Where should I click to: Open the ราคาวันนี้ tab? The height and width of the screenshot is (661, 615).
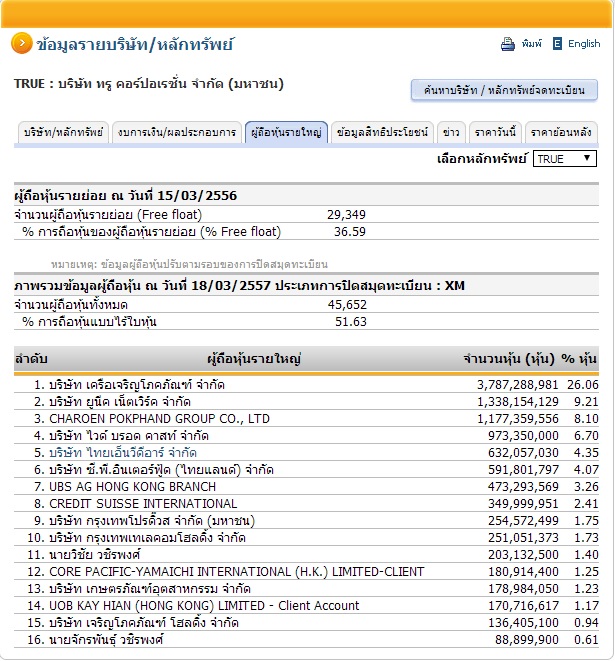point(495,132)
